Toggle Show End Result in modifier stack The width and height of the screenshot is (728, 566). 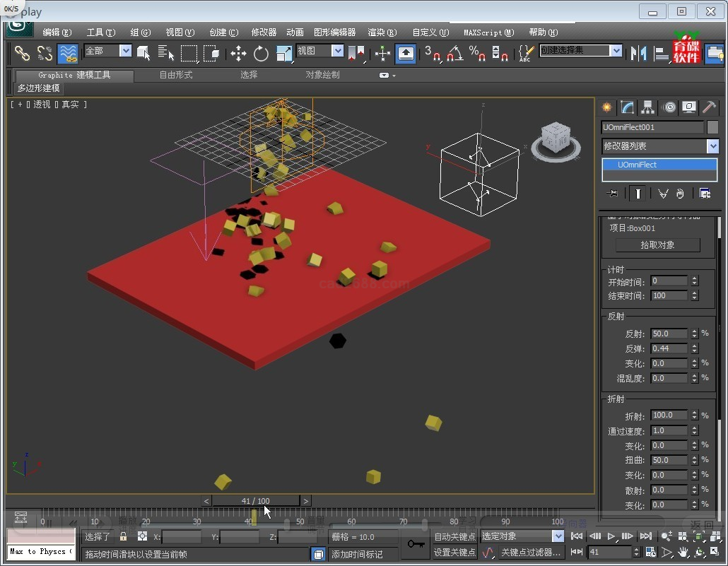[x=638, y=193]
